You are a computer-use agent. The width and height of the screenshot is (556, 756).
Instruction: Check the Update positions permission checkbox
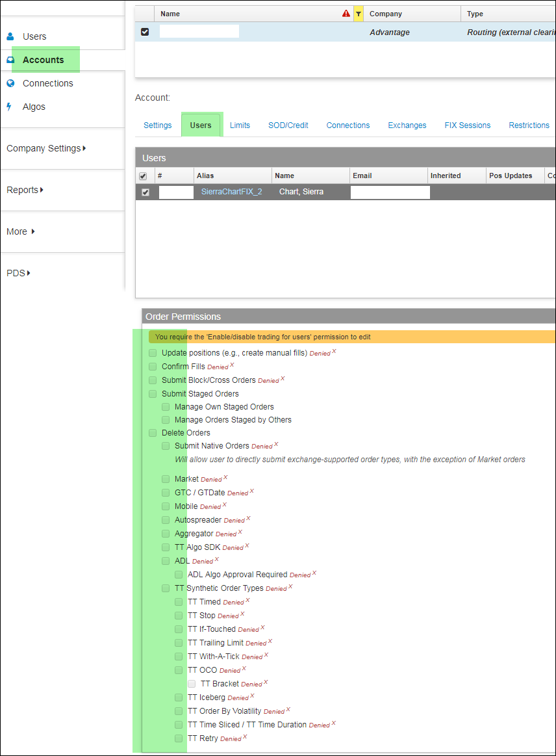153,353
